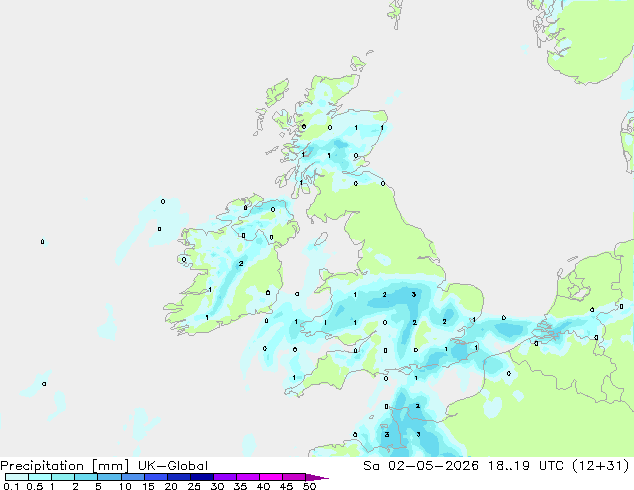The width and height of the screenshot is (634, 490).
Task: Click the 'UK-Global' model label
Action: click(173, 466)
